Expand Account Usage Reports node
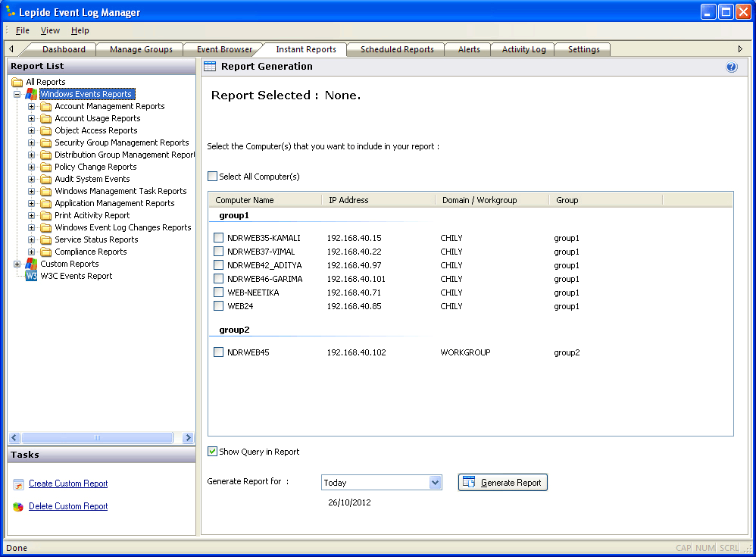Screen dimensions: 756x557 coord(31,118)
